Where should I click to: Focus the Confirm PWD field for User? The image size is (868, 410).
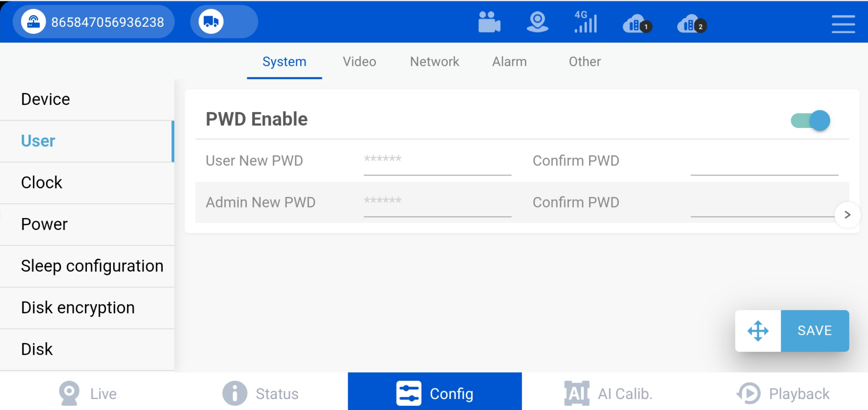click(764, 161)
